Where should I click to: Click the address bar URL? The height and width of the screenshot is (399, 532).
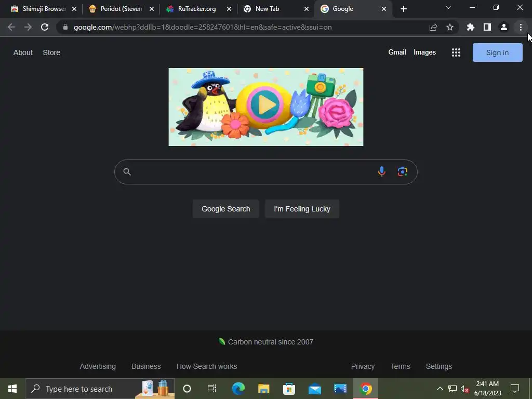point(203,27)
